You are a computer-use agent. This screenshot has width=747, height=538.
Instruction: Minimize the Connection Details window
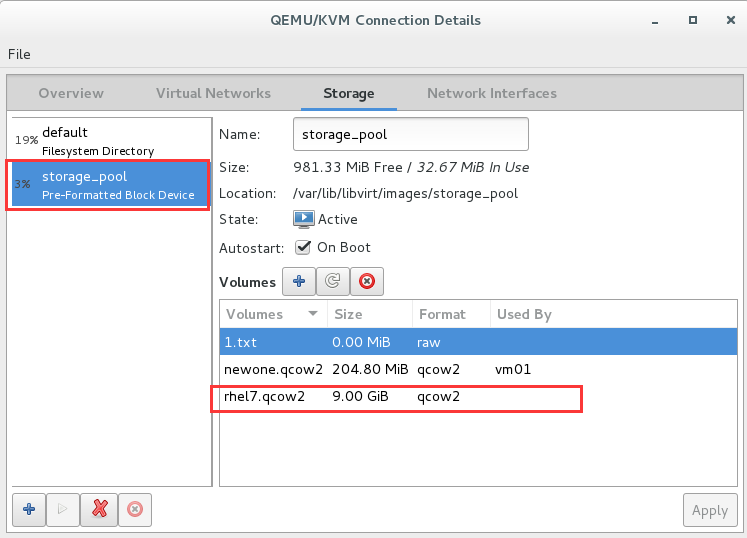[x=655, y=21]
